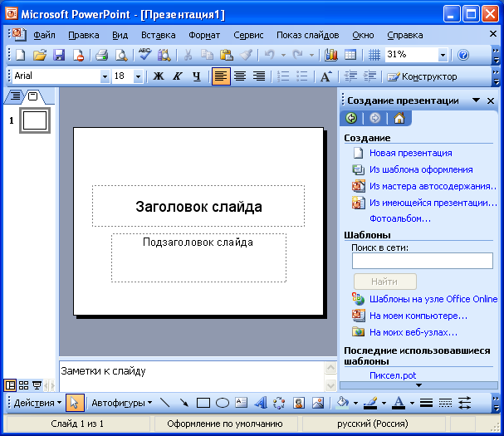Screen dimensions: 504x436
Task: Run the ABC spelling check
Action: point(145,55)
